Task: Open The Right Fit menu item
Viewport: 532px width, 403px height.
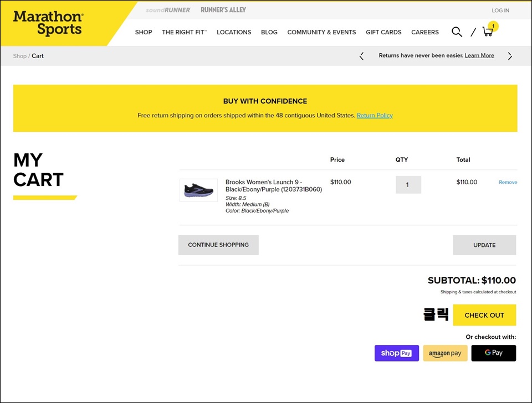Action: coord(184,32)
